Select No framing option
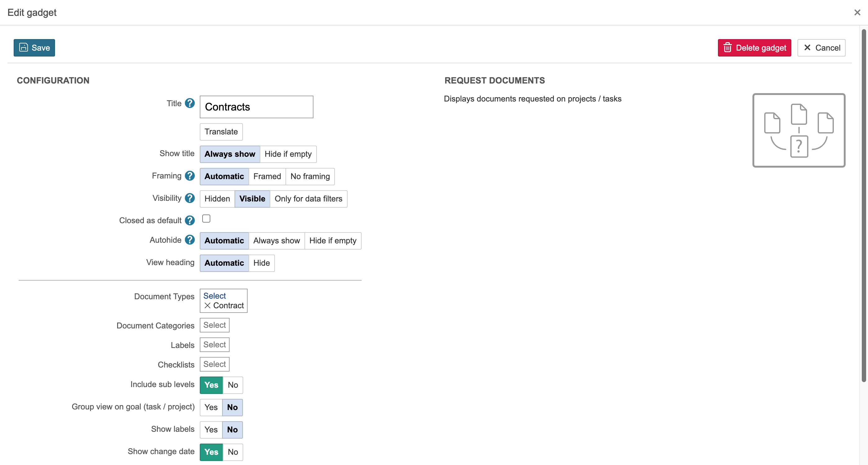The image size is (868, 465). point(310,176)
